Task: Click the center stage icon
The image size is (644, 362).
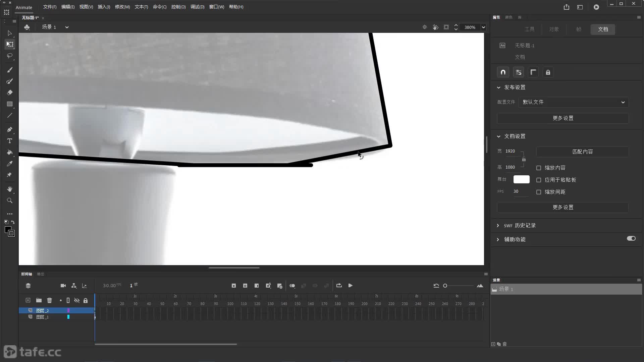Action: (x=425, y=27)
